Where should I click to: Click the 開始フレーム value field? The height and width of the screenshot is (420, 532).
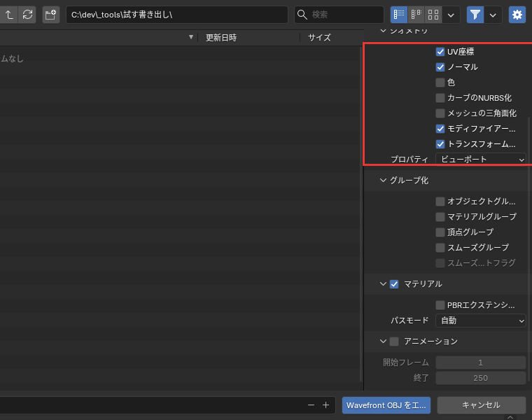(481, 363)
